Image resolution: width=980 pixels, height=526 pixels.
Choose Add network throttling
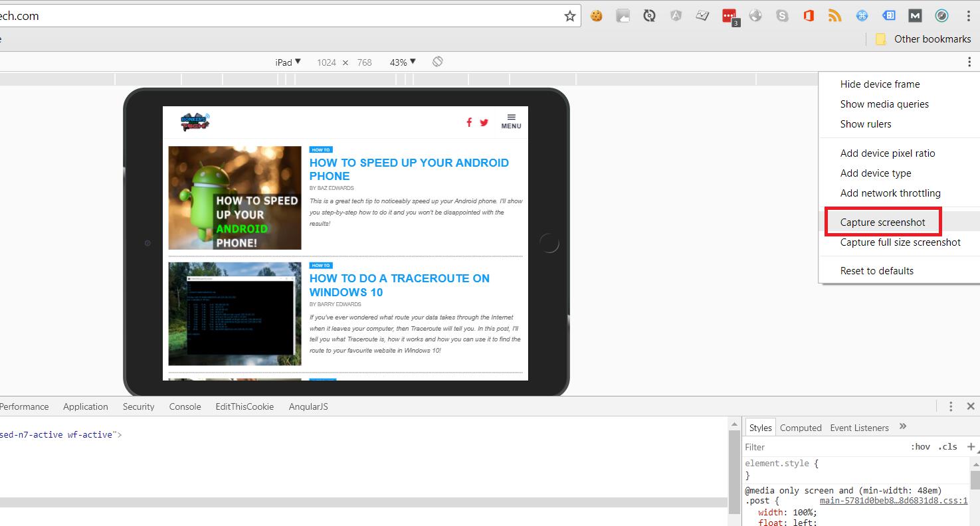pyautogui.click(x=890, y=193)
